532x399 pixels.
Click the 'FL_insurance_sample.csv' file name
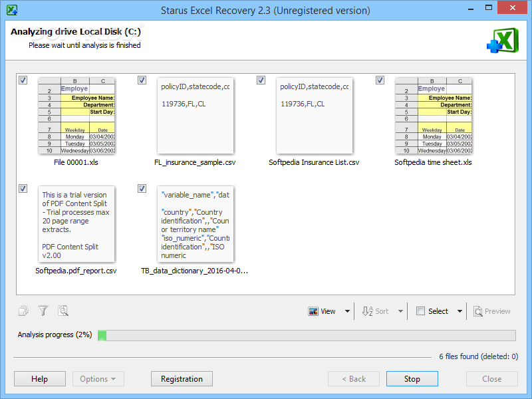(x=195, y=162)
